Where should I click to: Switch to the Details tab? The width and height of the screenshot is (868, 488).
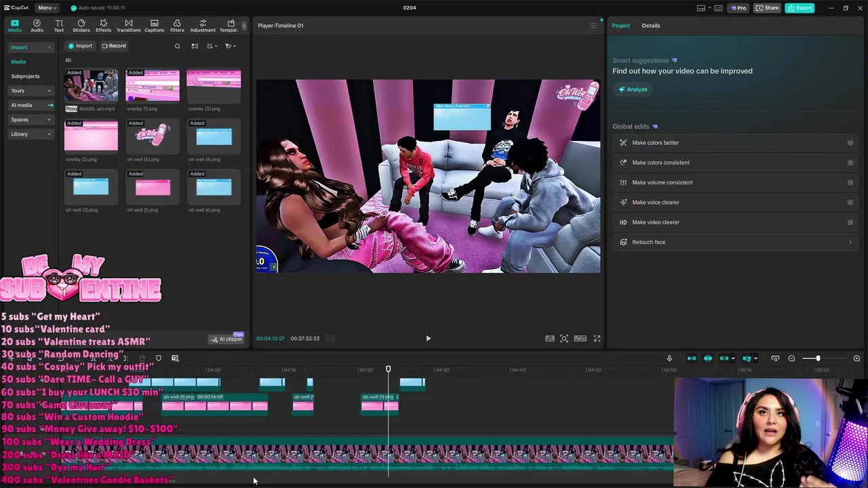(x=650, y=26)
